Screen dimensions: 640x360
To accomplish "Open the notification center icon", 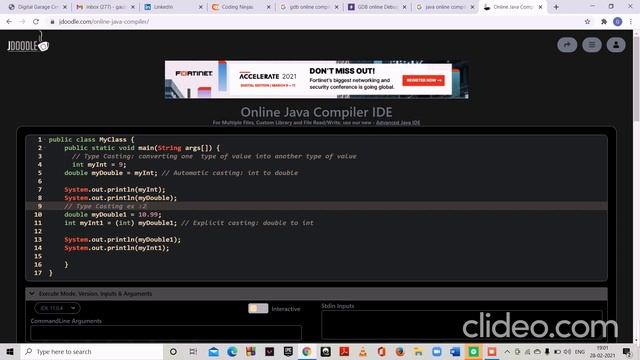I will coord(627,351).
